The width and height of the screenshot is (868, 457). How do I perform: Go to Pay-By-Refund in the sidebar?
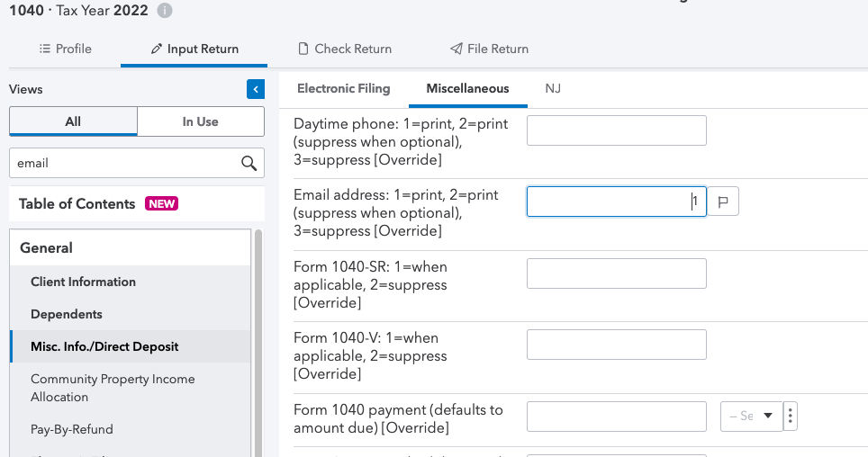[x=72, y=429]
